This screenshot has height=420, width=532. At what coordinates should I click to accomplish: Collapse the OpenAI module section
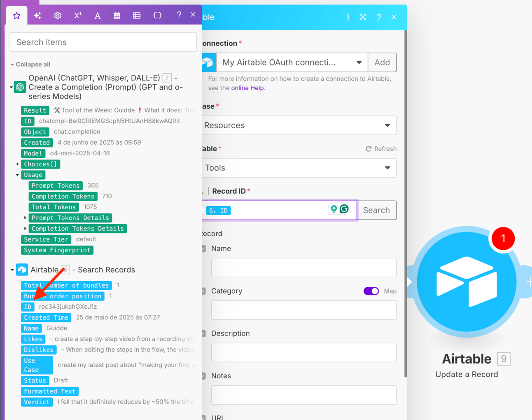[x=11, y=87]
